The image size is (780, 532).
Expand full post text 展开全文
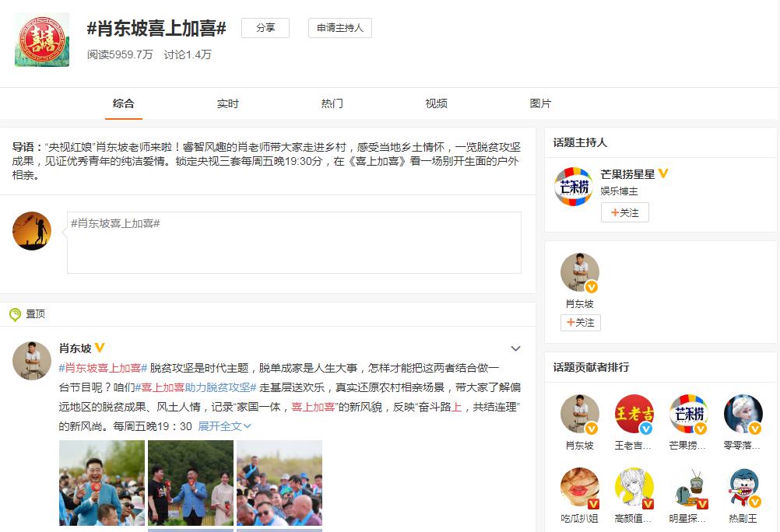click(x=224, y=426)
